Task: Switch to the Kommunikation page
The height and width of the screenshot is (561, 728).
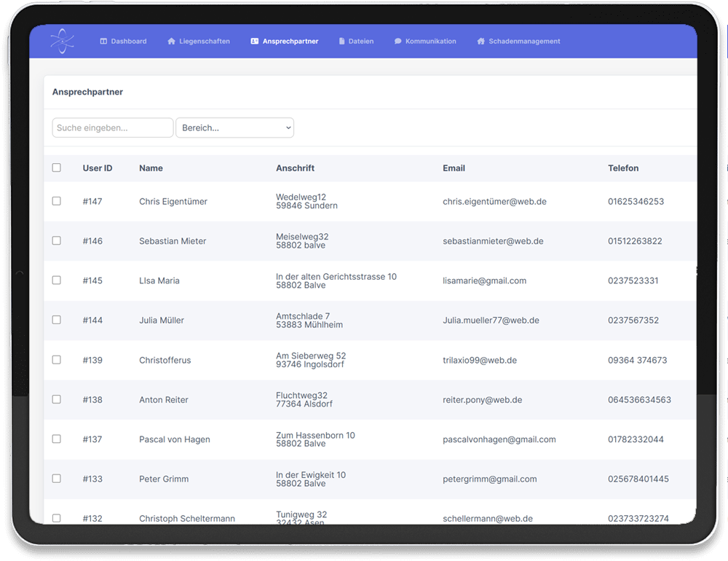Action: (x=430, y=42)
